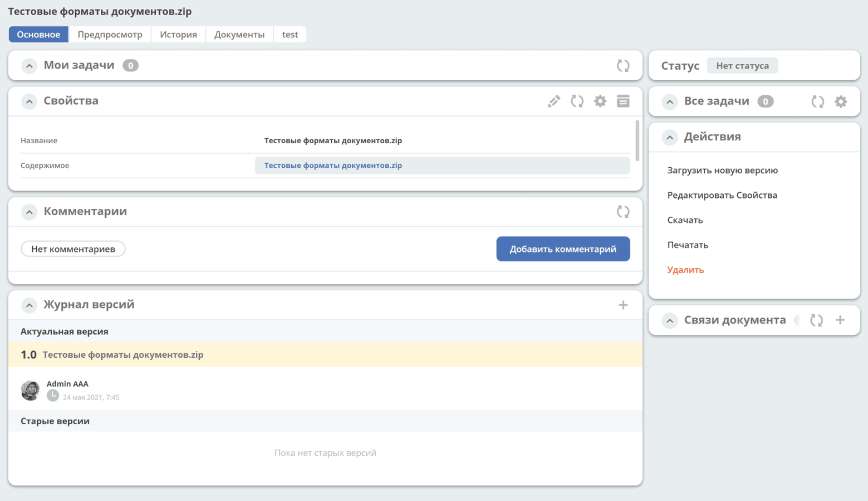Screen dimensions: 868x501
Task: Open the test tab
Action: (x=290, y=34)
